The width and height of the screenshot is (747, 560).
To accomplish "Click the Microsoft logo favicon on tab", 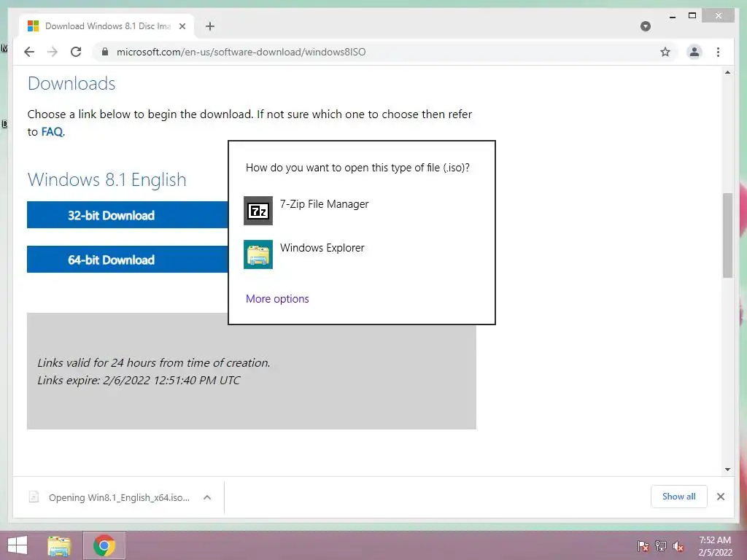I will pos(33,26).
